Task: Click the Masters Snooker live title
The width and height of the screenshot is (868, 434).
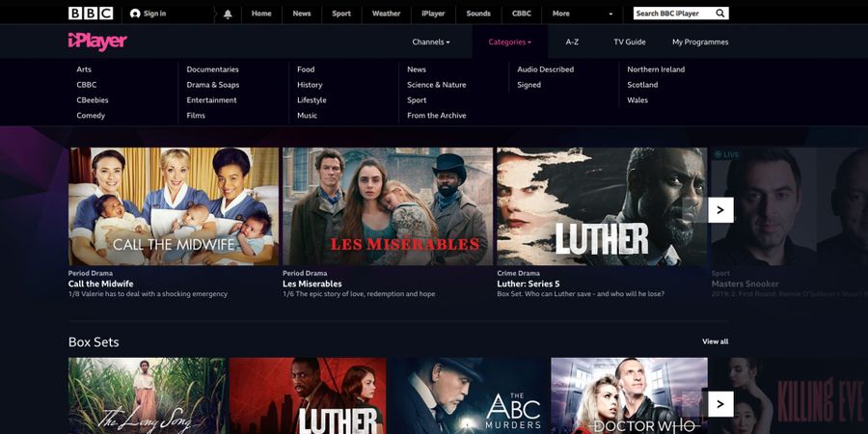Action: (746, 284)
